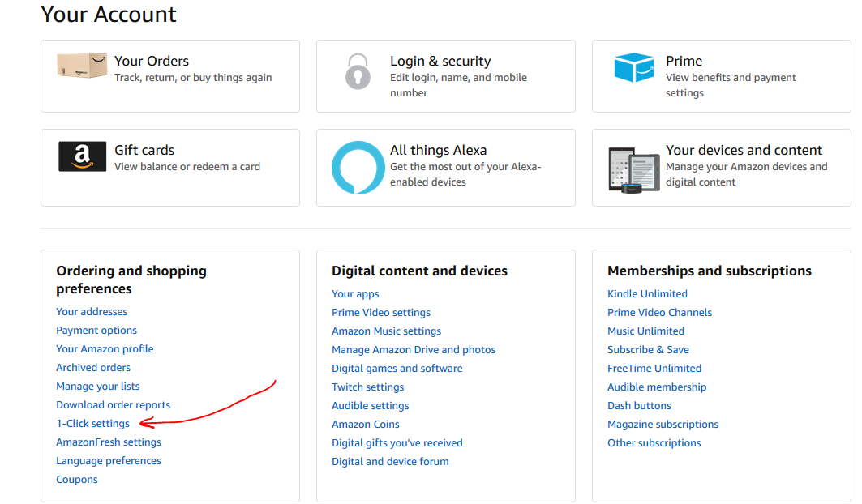Screen dimensions: 862x504
Task: Open the All things Alexa card title
Action: pyautogui.click(x=438, y=150)
